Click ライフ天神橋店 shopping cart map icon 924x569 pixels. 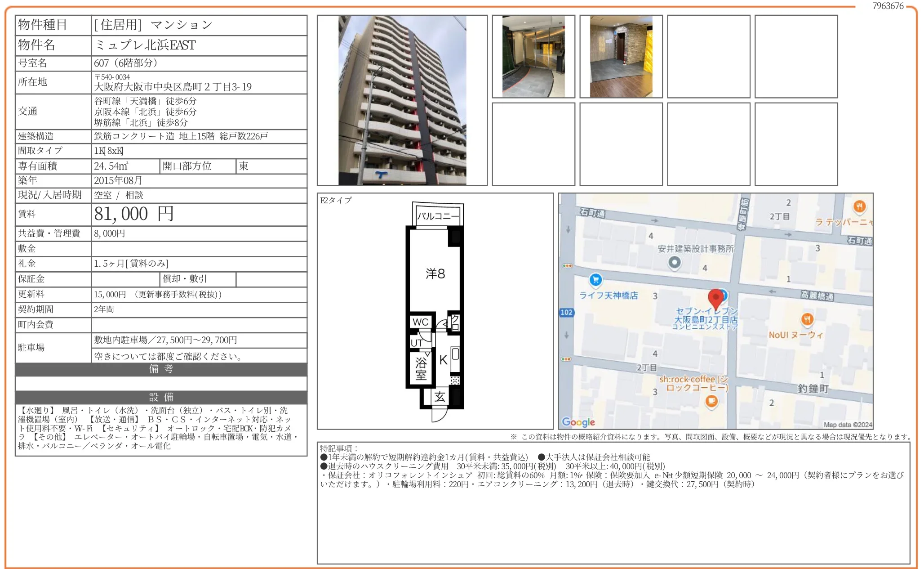(x=595, y=280)
